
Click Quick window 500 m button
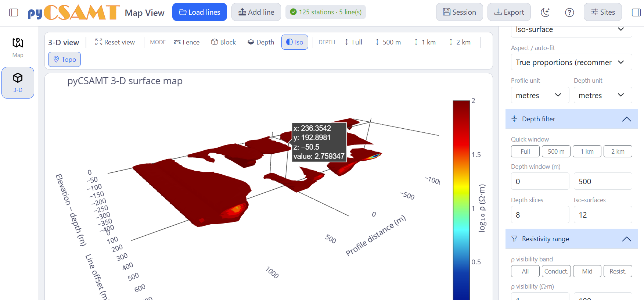click(556, 151)
